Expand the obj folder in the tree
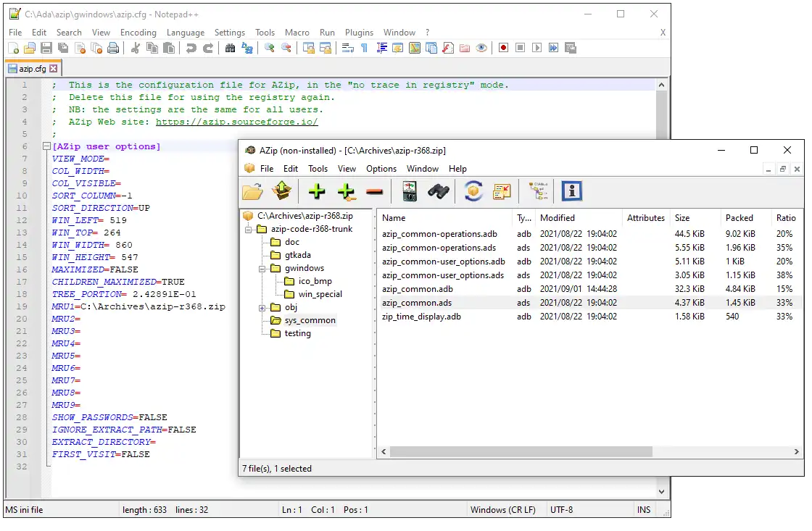Screen dimensions: 812x531 [263, 308]
